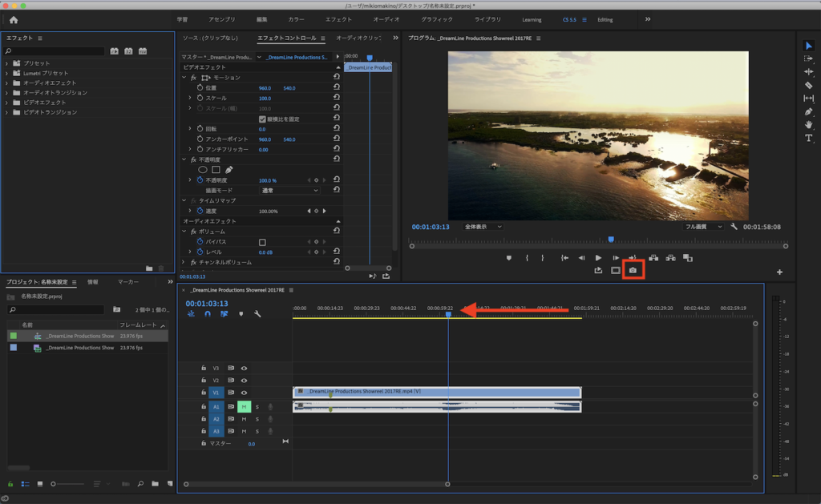
Task: Switch to the カラー workspace
Action: 296,19
